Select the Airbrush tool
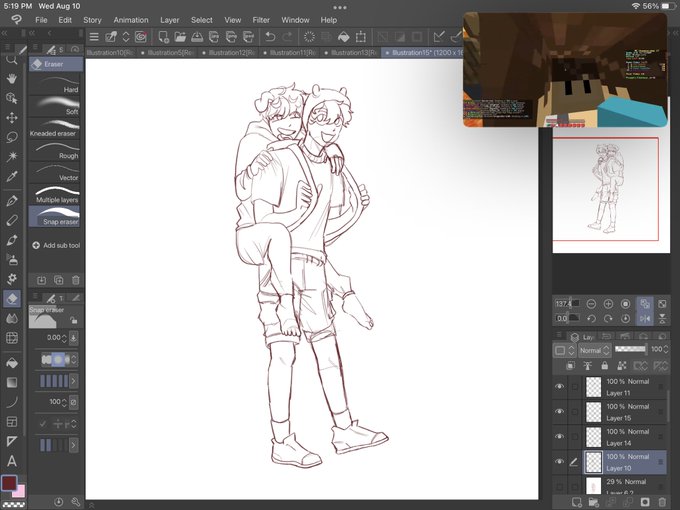680x510 pixels. click(12, 259)
